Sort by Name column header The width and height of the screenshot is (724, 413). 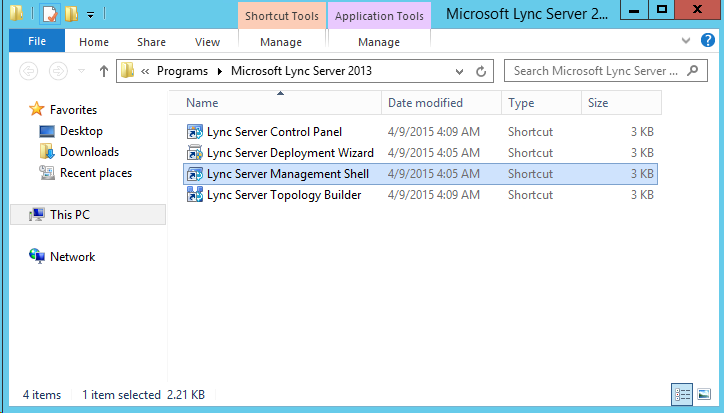pos(275,103)
